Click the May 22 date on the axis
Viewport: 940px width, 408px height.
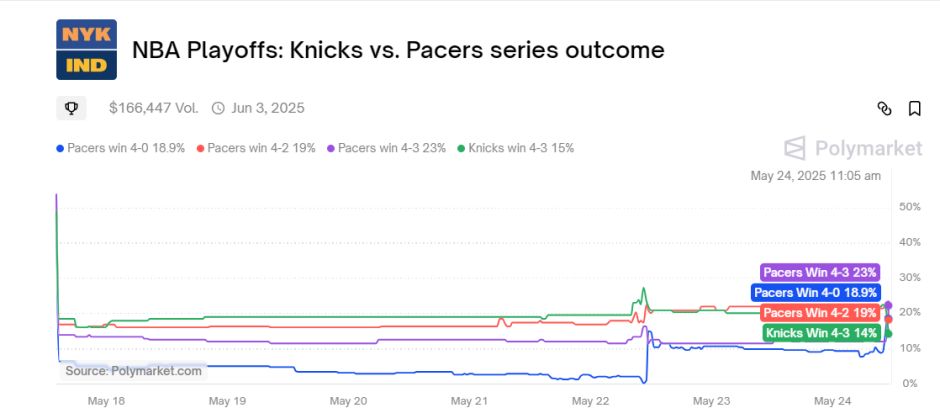(x=591, y=401)
